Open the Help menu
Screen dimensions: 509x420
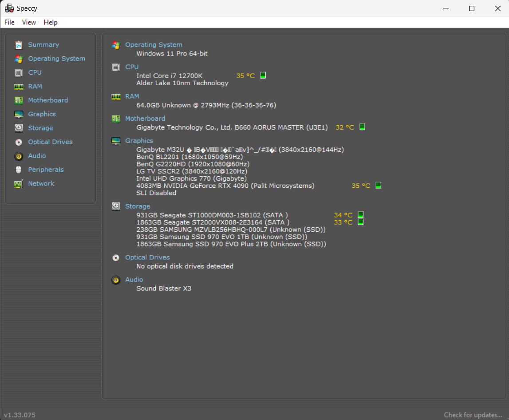(51, 22)
